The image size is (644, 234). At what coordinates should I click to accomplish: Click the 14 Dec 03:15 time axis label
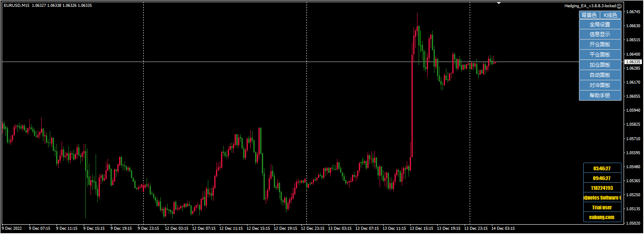[x=503, y=228]
